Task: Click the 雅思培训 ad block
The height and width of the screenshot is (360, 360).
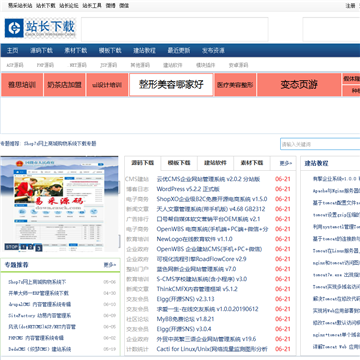Action: pyautogui.click(x=22, y=85)
